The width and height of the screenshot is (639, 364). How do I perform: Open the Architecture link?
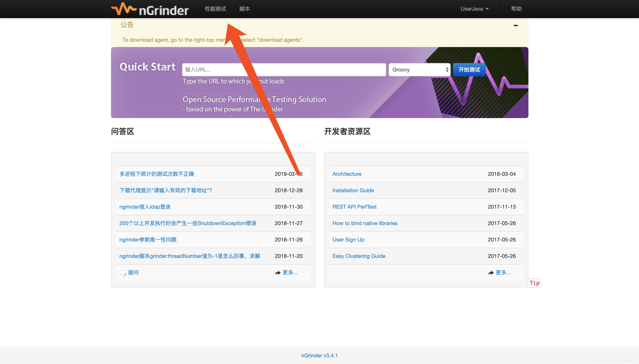tap(347, 174)
